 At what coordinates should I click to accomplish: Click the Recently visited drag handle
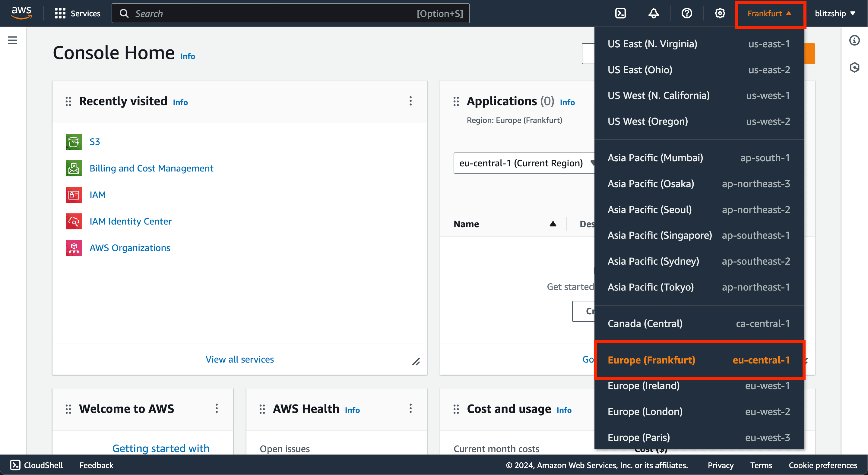[68, 101]
